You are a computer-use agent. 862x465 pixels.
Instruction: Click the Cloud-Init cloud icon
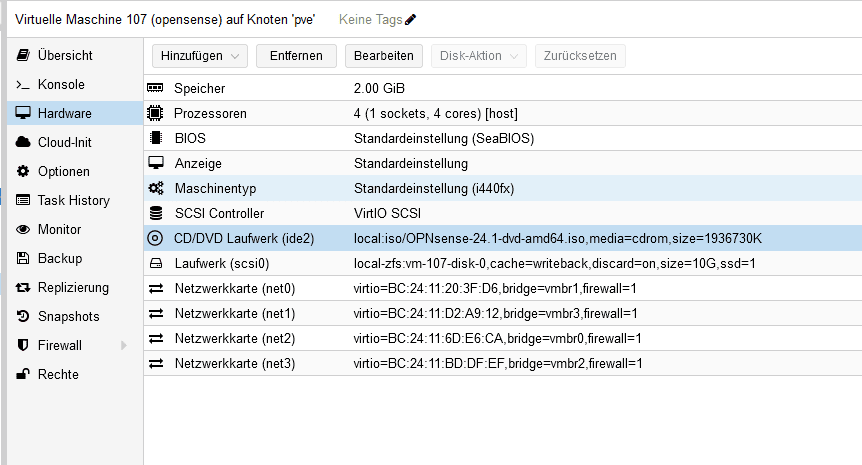[x=23, y=143]
